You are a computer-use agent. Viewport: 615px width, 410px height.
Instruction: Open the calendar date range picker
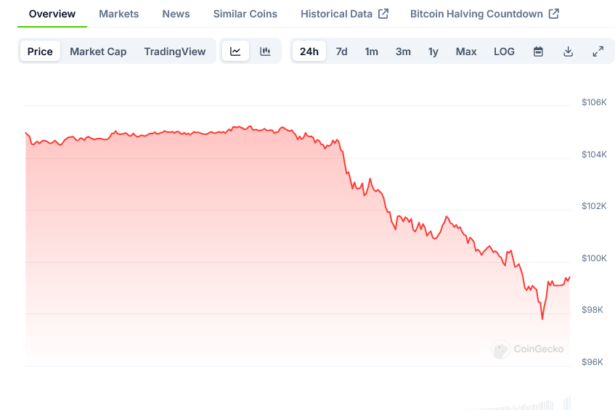pyautogui.click(x=538, y=51)
